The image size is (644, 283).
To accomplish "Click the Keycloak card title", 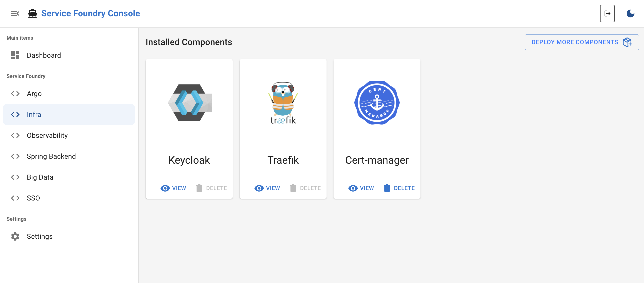I will (189, 160).
